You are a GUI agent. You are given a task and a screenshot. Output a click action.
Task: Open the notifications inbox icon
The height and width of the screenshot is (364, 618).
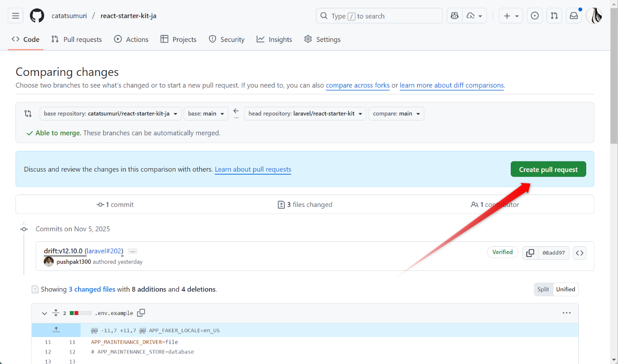point(573,16)
